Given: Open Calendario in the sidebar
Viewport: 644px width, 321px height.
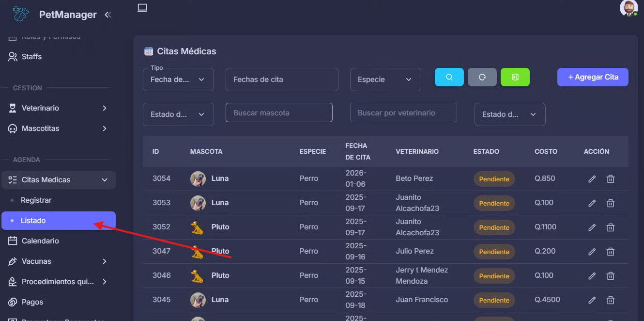Looking at the screenshot, I should (40, 241).
